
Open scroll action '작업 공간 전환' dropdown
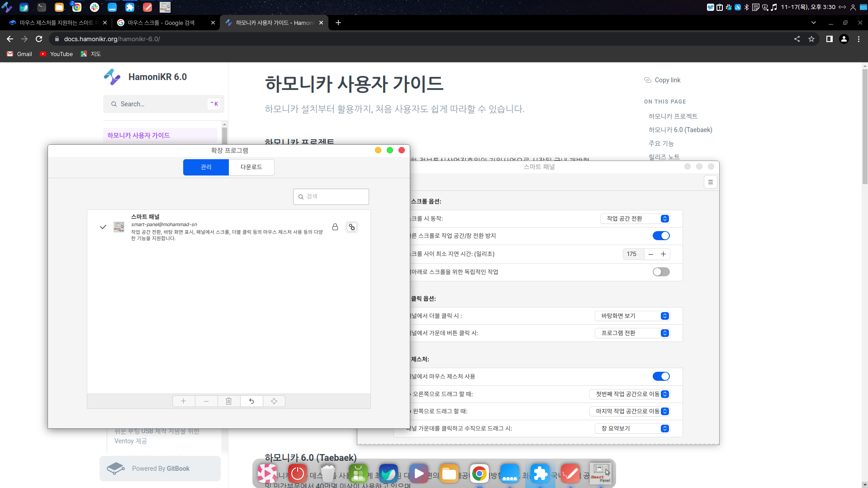coord(635,218)
